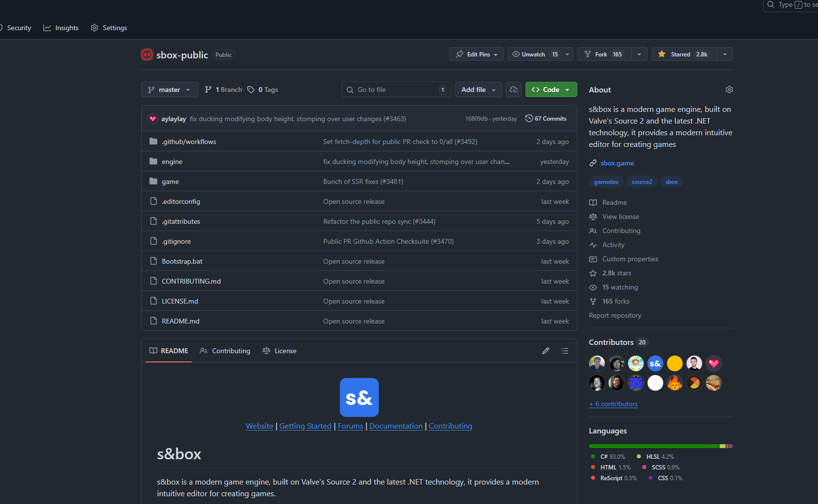818x504 pixels.
Task: Click the About section gear icon
Action: tap(729, 90)
